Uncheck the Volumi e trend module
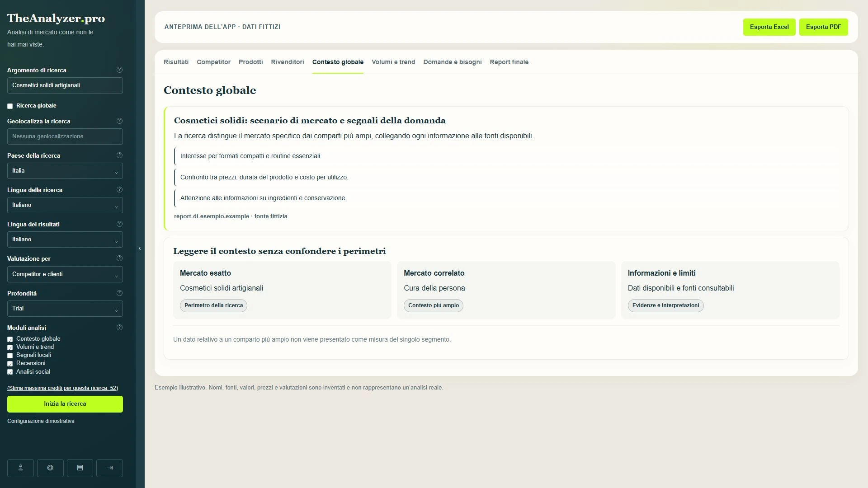This screenshot has width=868, height=488. point(10,347)
